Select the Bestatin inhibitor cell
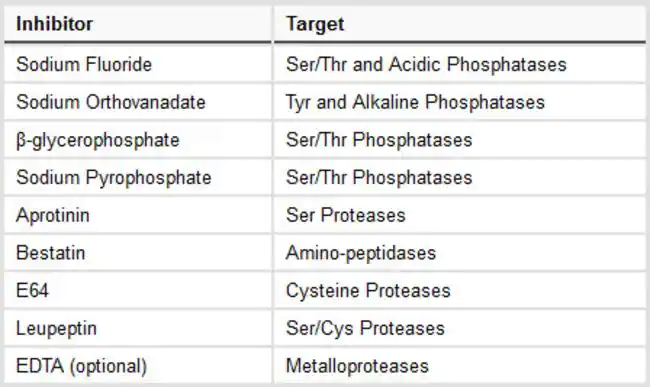Image resolution: width=650 pixels, height=387 pixels. [138, 253]
